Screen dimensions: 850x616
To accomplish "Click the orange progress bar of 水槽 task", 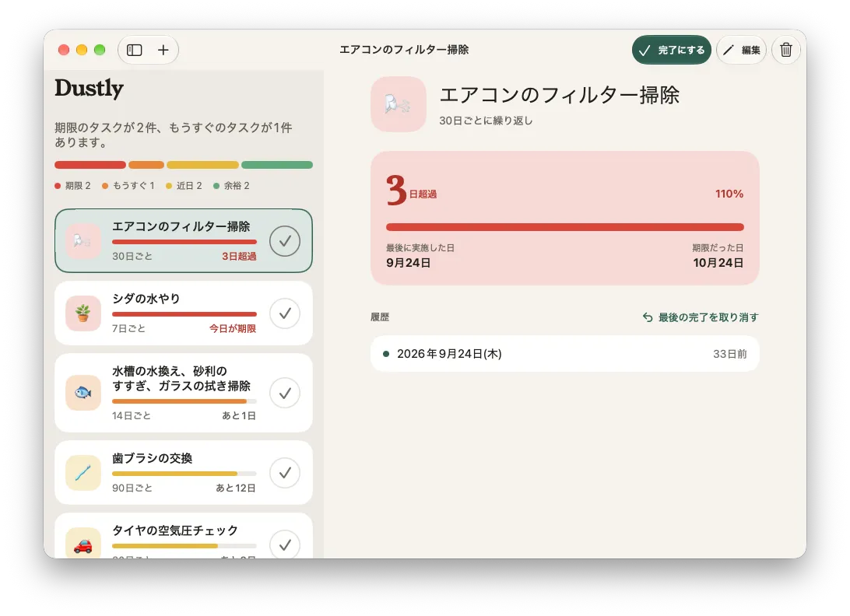I will (184, 401).
